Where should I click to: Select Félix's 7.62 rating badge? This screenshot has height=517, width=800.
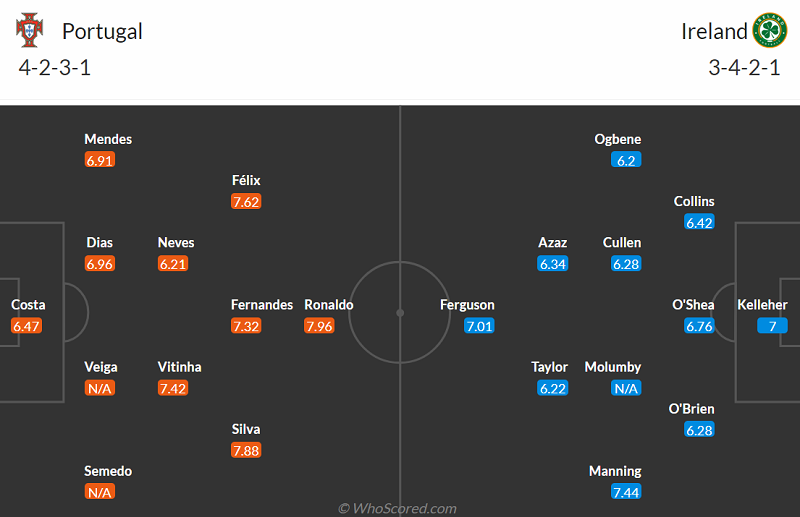pos(246,202)
